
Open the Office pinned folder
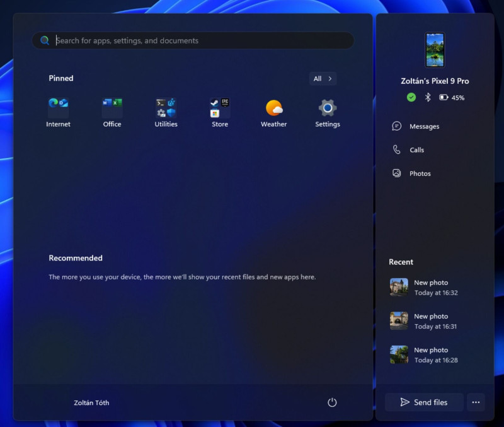[x=112, y=113]
